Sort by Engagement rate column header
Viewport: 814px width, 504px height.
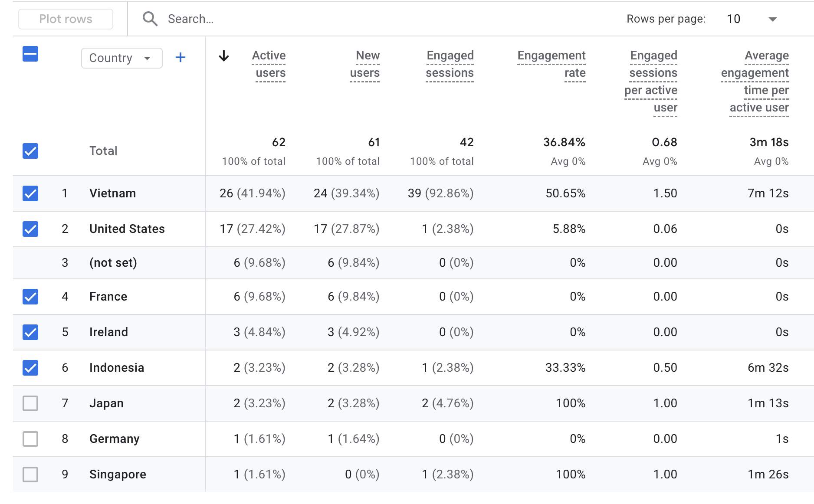(x=551, y=64)
